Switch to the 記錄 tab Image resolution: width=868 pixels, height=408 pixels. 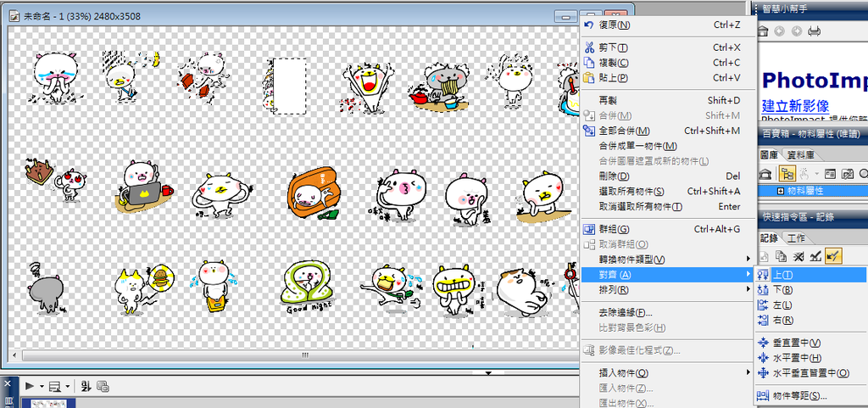pos(769,238)
